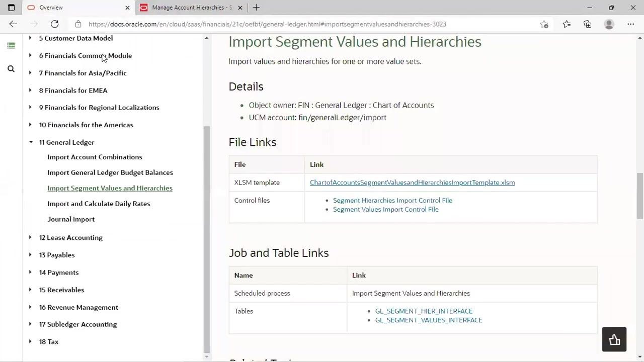Open Segment Hierarchies Import Control File
This screenshot has height=362, width=644.
392,200
